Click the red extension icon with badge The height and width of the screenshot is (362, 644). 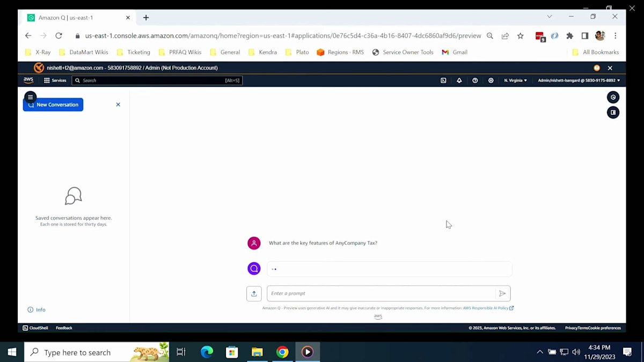pos(540,36)
